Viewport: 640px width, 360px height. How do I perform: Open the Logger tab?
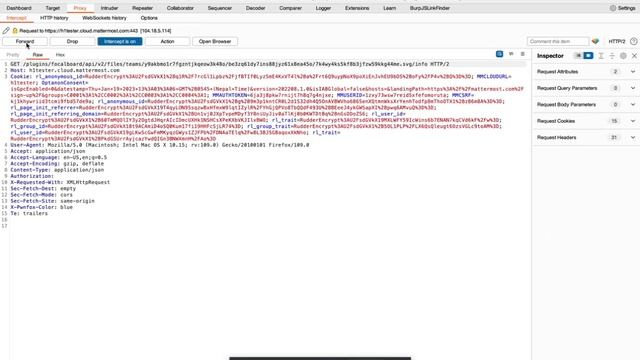(x=323, y=8)
